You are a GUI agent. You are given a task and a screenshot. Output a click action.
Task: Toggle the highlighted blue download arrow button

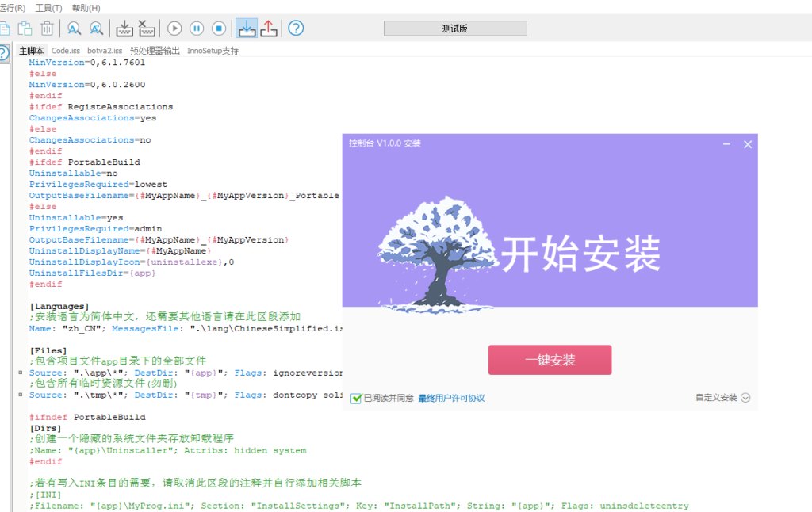click(x=247, y=29)
